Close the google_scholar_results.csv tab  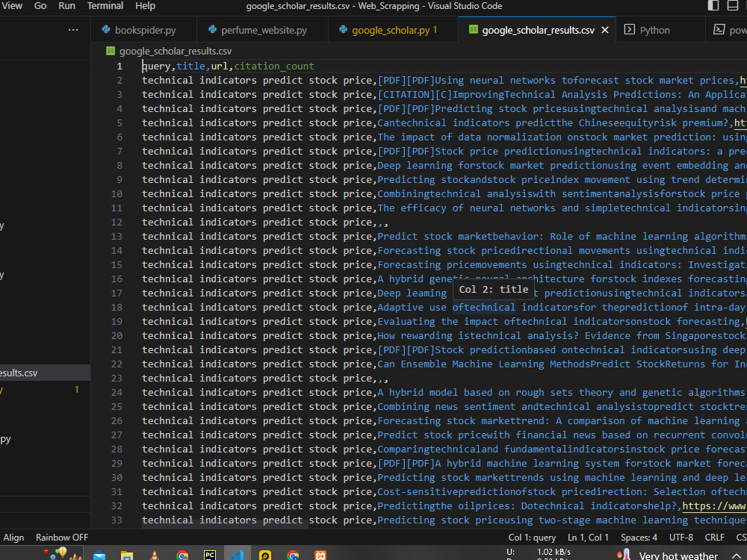tap(605, 30)
